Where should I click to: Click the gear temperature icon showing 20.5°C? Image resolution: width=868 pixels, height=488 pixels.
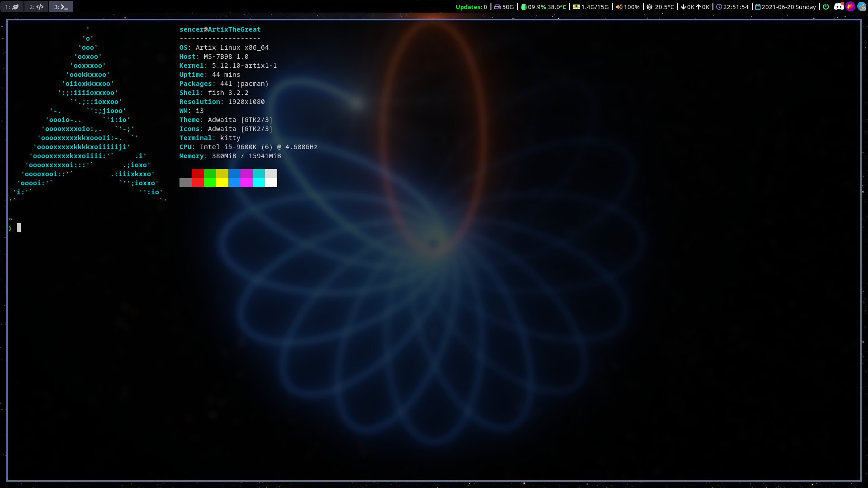point(650,7)
